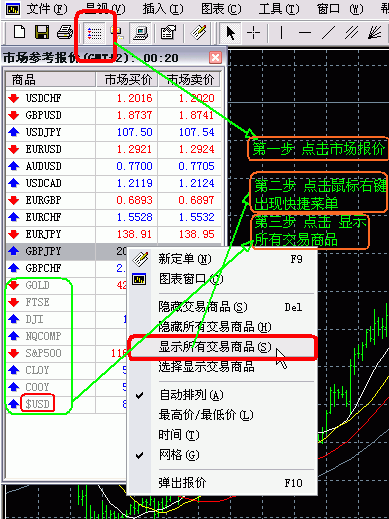Viewport: 389px width, 519px height.
Task: Select the GBPUSD symbol row
Action: coord(113,115)
